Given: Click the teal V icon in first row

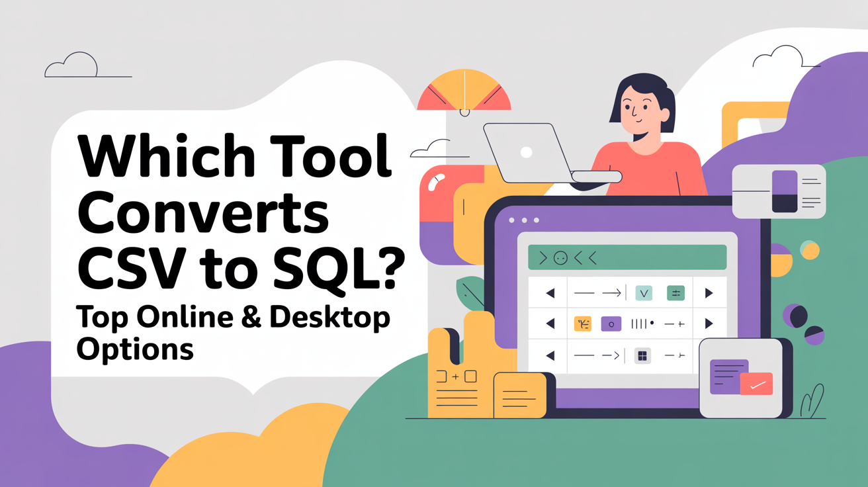Looking at the screenshot, I should pyautogui.click(x=643, y=293).
